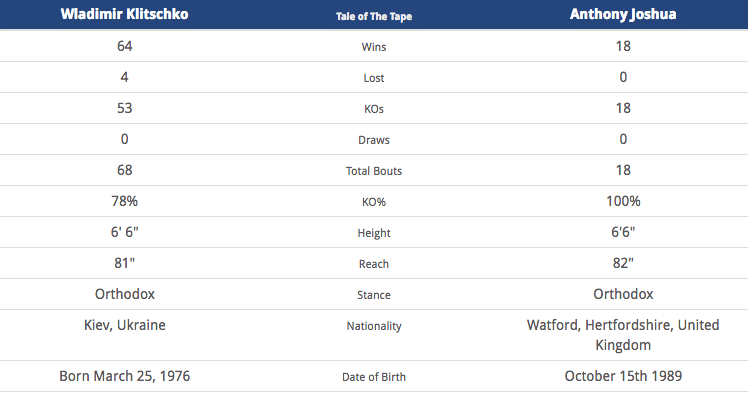Screen dimensions: 748x395
Task: Click Watford, Hertfordshire, United Kingdom text
Action: [x=623, y=335]
